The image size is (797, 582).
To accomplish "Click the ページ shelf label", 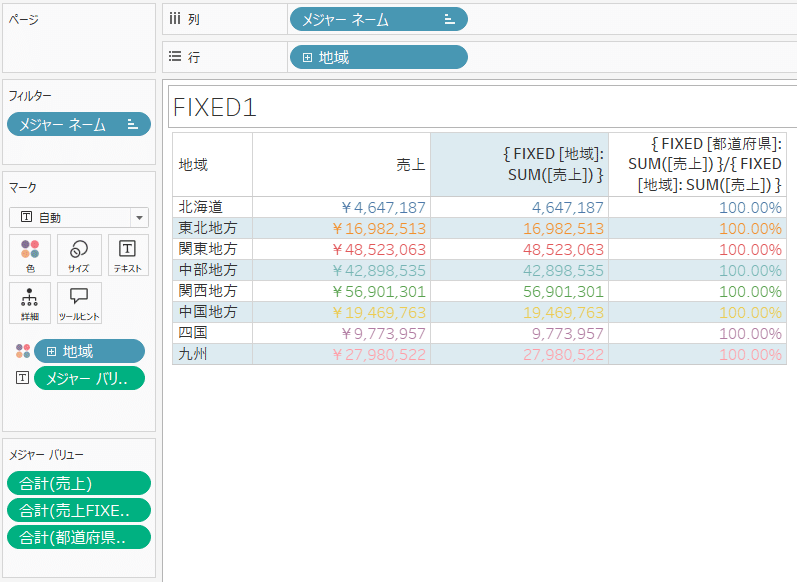I will [23, 19].
